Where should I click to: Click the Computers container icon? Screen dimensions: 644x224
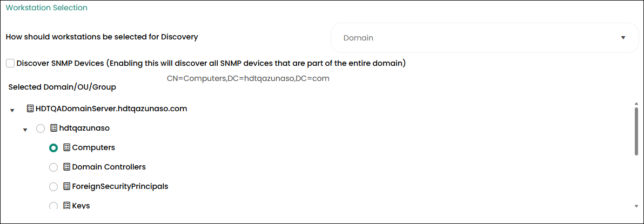(67, 147)
